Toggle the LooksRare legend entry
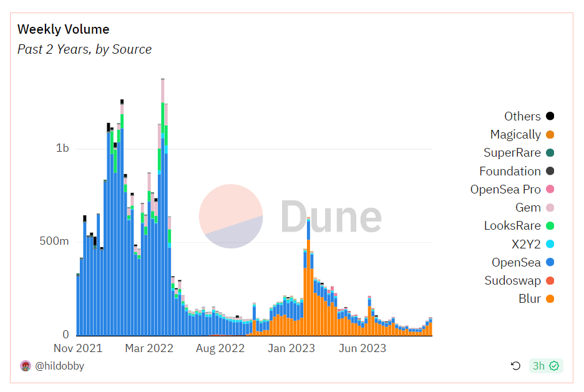This screenshot has height=392, width=584. [x=519, y=226]
